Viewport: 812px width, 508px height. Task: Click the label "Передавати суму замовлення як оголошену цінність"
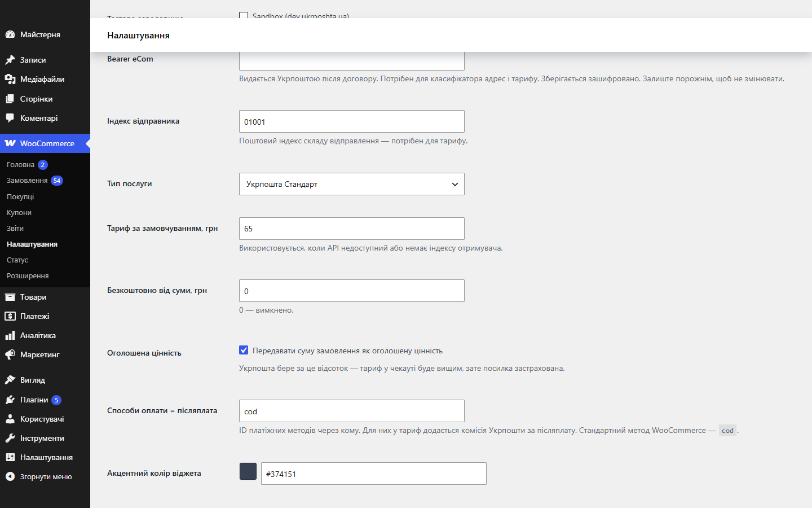(347, 351)
